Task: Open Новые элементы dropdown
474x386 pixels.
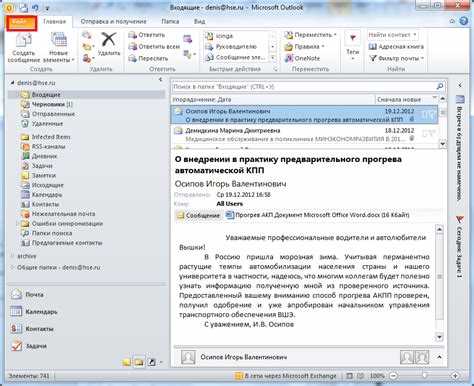Action: click(x=59, y=48)
